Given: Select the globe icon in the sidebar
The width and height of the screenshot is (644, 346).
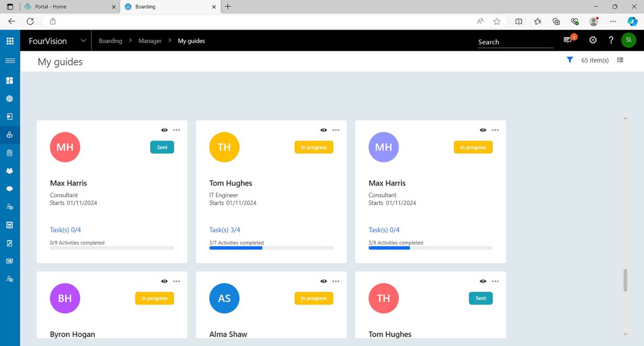Looking at the screenshot, I should tap(10, 98).
